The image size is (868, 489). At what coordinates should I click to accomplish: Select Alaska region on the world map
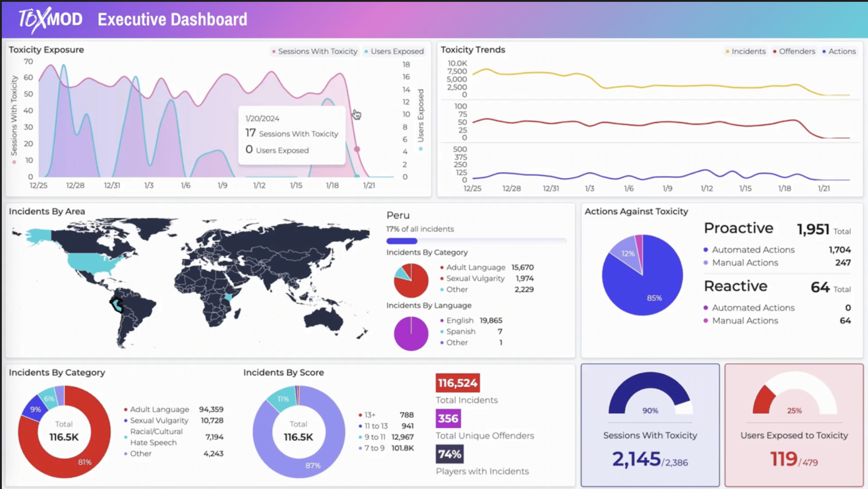[x=39, y=236]
